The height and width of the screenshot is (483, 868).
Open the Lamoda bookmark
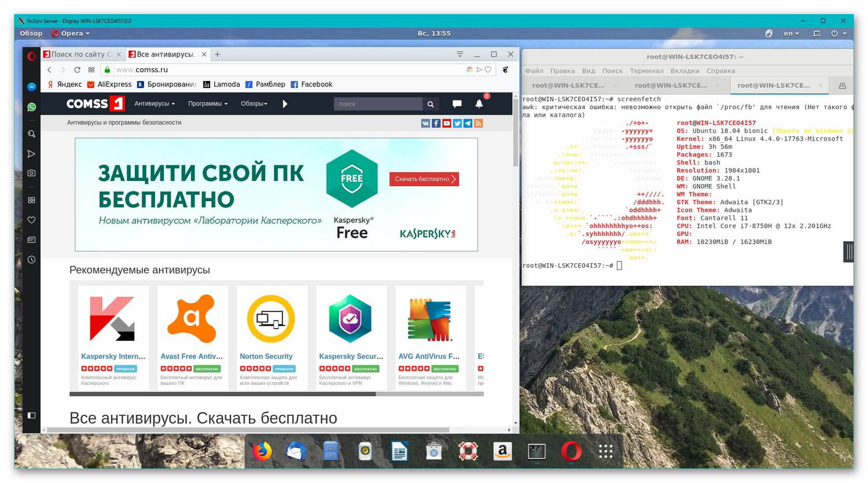click(222, 84)
